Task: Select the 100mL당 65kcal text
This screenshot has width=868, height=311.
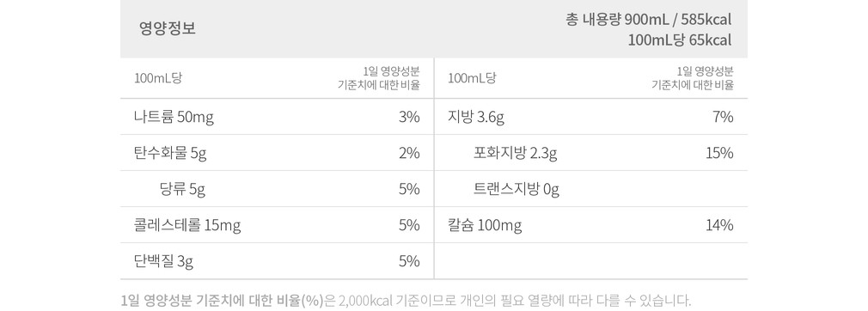Action: [681, 40]
